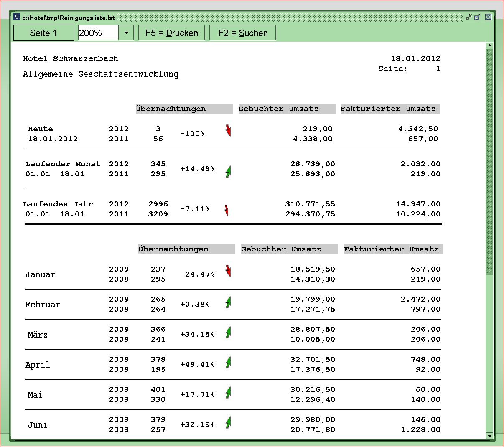Viewport: 504px width, 447px height.
Task: Click the vertical scrollbar thumb
Action: 490,161
